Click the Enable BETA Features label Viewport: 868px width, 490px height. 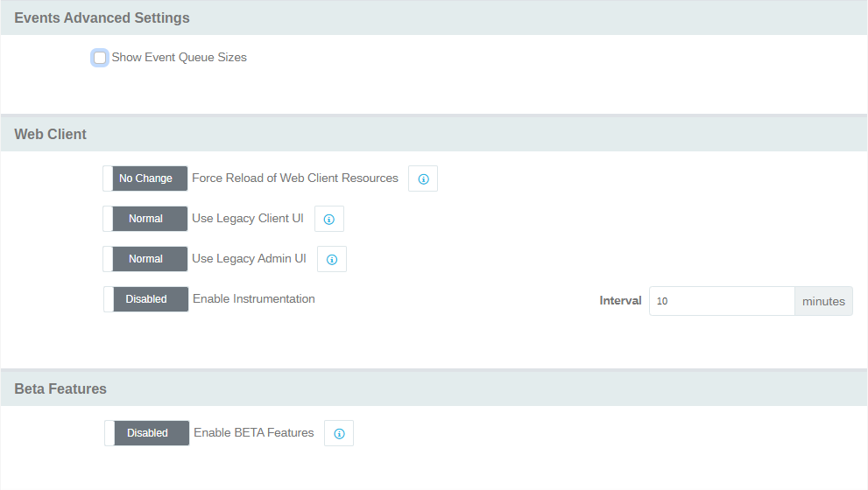click(254, 433)
